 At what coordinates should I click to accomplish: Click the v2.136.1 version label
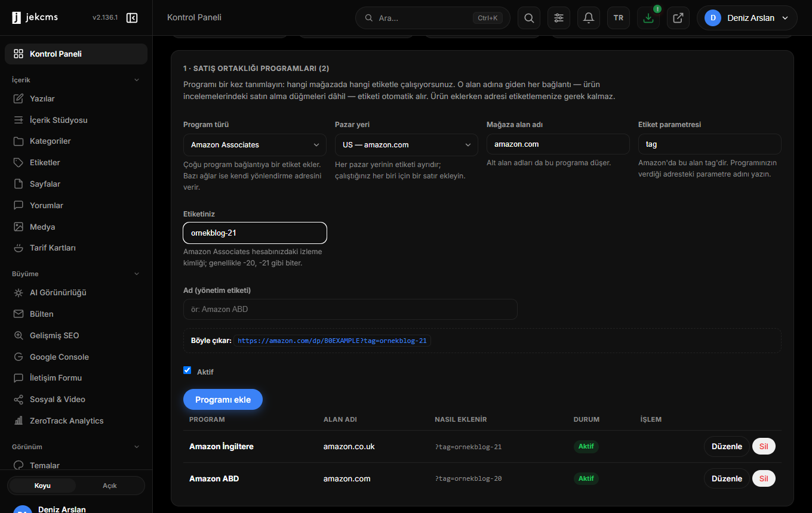105,18
